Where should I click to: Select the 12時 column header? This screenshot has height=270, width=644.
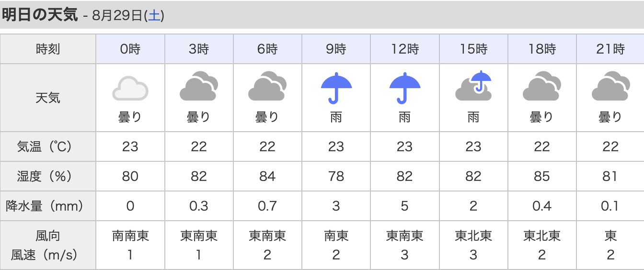tap(405, 49)
